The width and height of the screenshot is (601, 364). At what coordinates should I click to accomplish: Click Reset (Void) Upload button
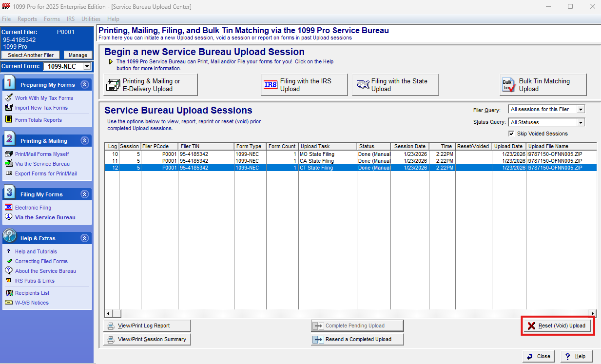[x=558, y=326]
